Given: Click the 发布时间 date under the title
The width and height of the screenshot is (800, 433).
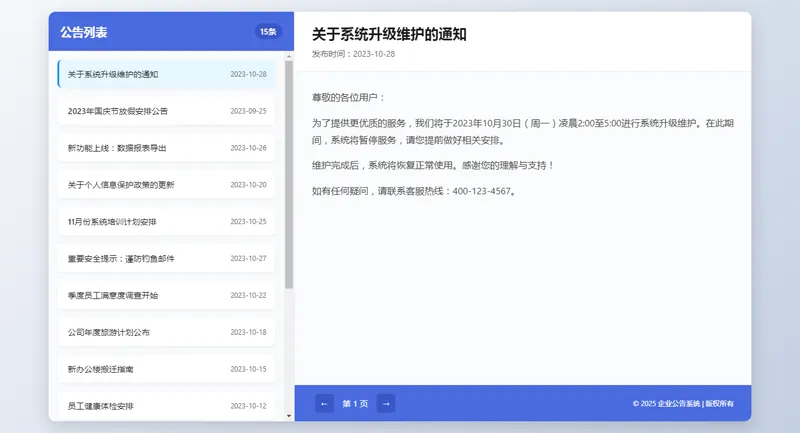Looking at the screenshot, I should pos(353,54).
